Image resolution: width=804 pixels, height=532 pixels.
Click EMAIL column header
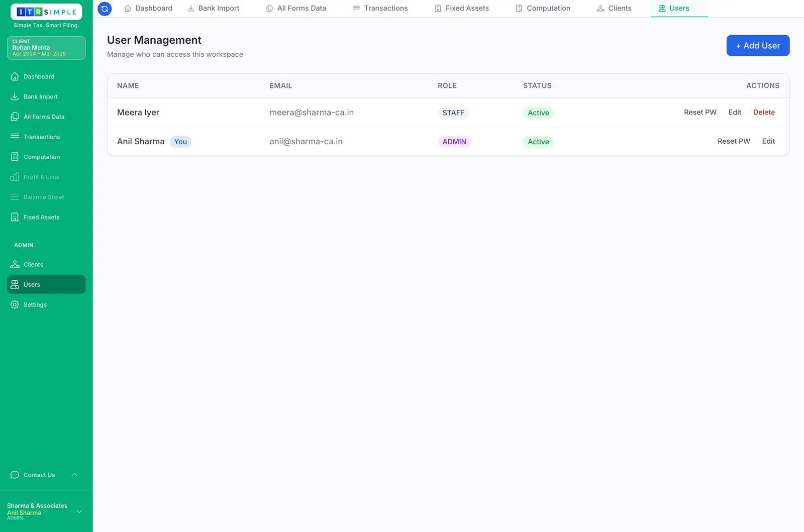pos(281,86)
